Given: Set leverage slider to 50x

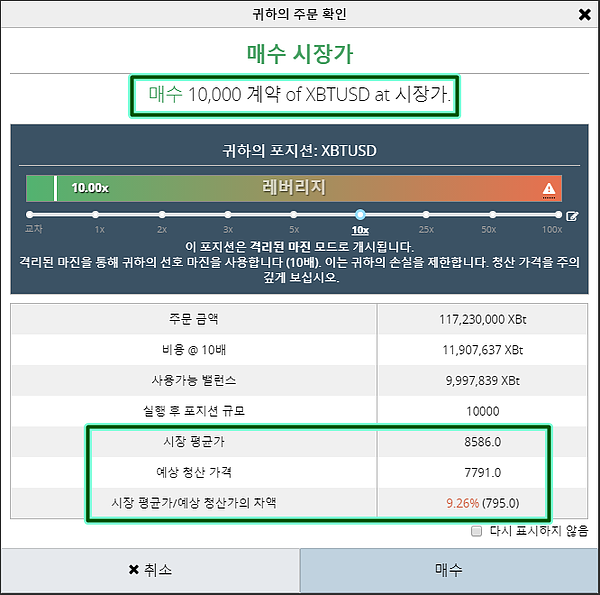Looking at the screenshot, I should [x=489, y=214].
